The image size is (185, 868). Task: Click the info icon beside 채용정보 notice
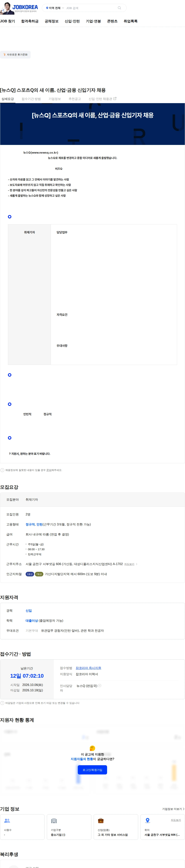click(2, 470)
